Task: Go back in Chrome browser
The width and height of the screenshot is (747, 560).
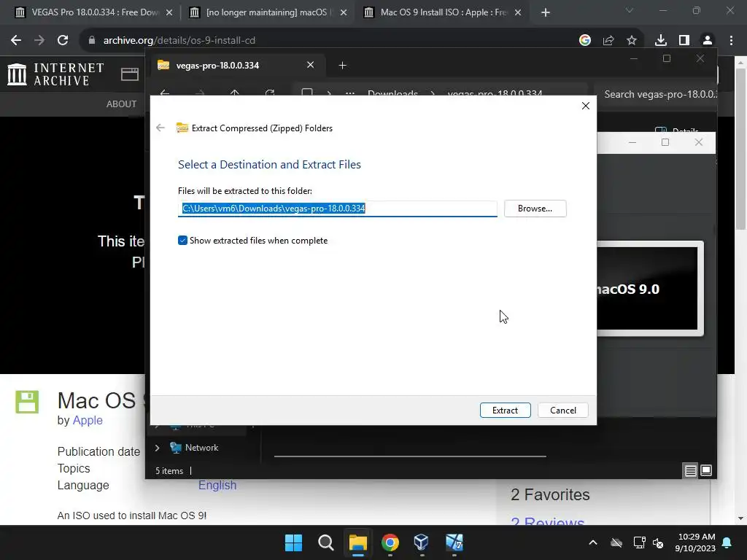Action: [x=16, y=41]
